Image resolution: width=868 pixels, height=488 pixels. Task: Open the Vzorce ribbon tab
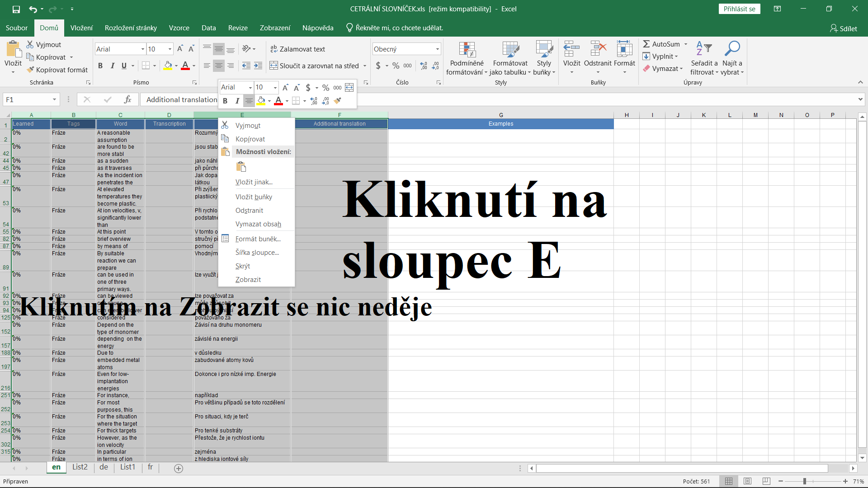[x=179, y=28]
